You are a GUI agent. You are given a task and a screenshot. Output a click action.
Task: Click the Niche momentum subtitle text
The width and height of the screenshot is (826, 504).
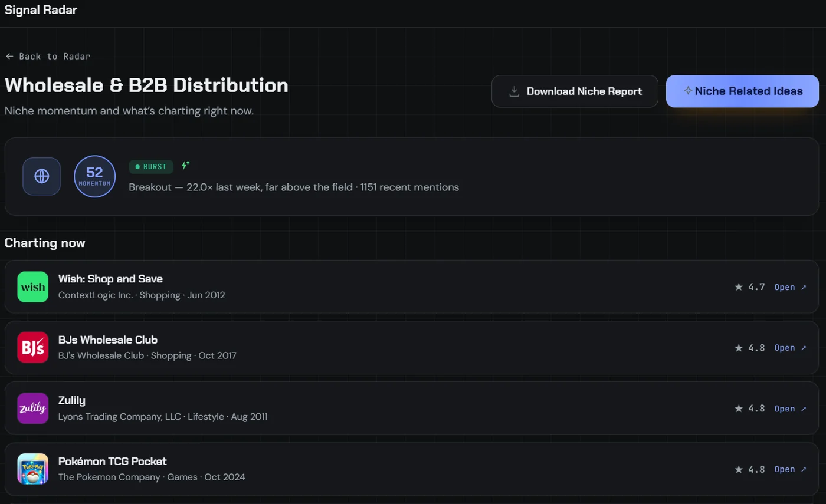pyautogui.click(x=129, y=111)
